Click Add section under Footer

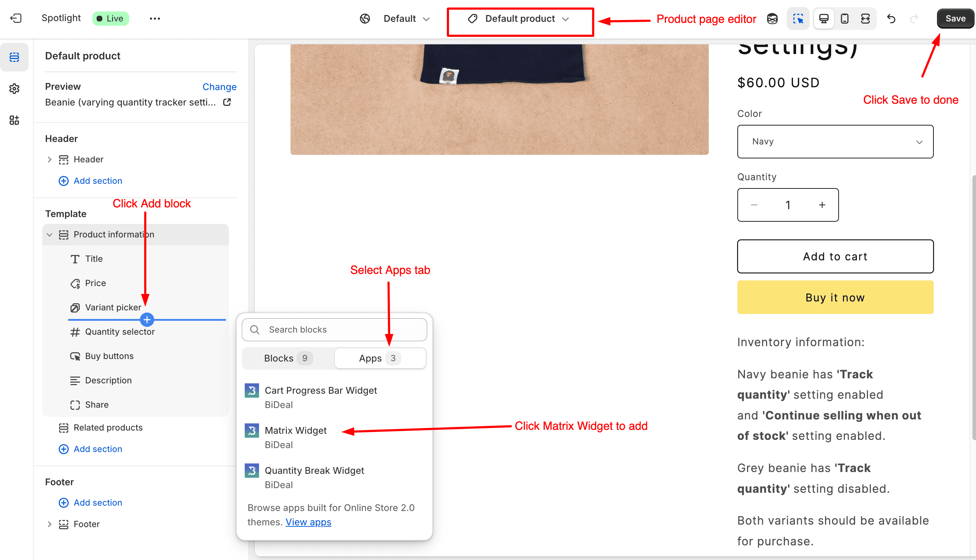(91, 503)
